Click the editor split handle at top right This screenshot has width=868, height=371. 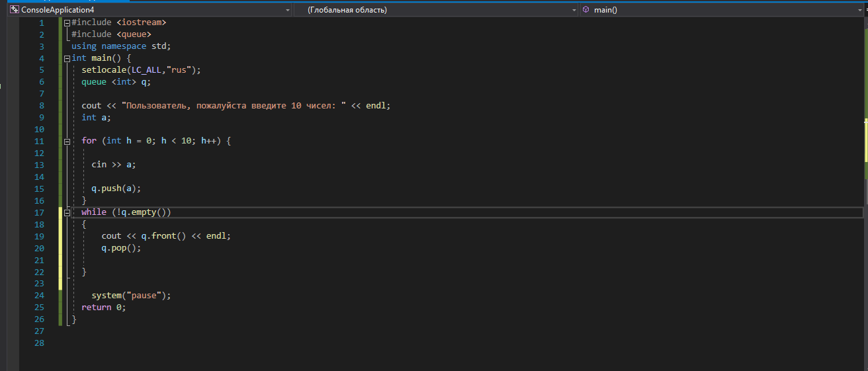(863, 10)
